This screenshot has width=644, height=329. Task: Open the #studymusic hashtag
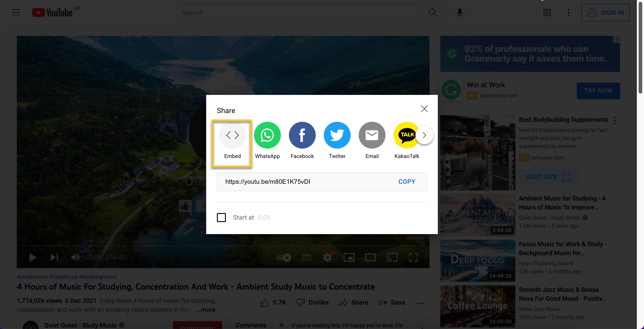(x=32, y=277)
